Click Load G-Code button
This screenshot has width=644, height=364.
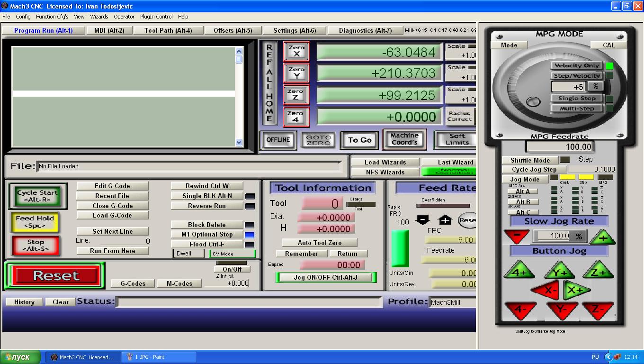(x=112, y=215)
